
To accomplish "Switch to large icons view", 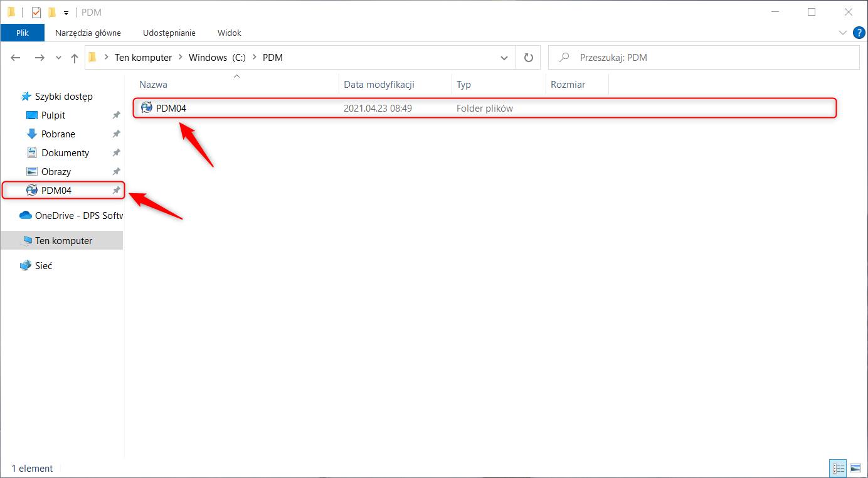I will pos(854,468).
